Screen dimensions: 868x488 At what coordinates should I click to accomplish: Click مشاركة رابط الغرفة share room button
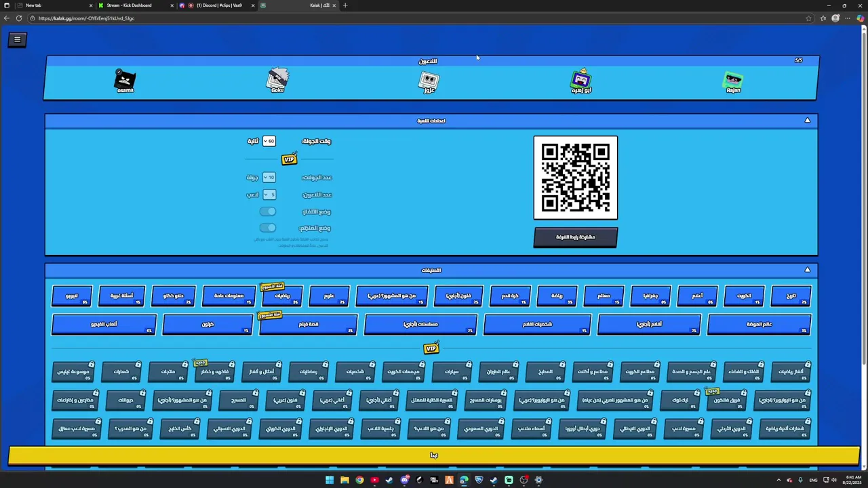pyautogui.click(x=575, y=237)
